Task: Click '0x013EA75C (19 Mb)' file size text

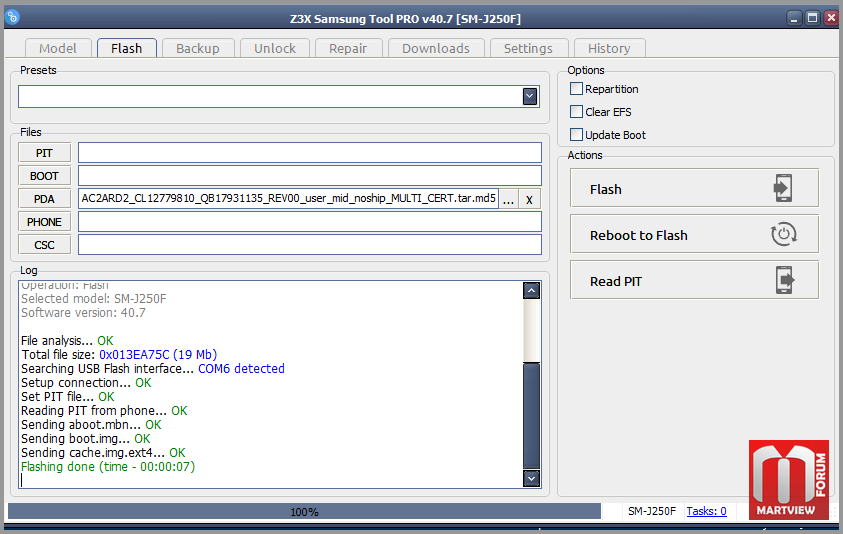Action: pyautogui.click(x=158, y=355)
